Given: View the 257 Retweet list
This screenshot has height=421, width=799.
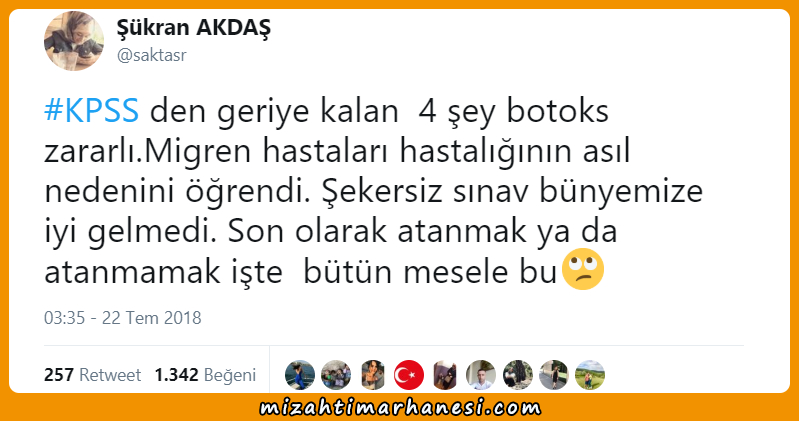Looking at the screenshot, I should point(92,375).
